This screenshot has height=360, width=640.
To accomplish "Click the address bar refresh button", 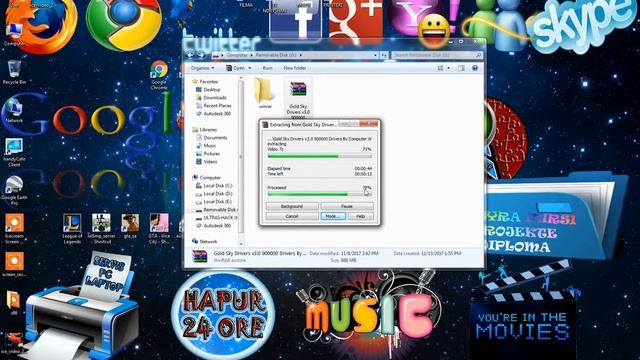I will coord(384,55).
